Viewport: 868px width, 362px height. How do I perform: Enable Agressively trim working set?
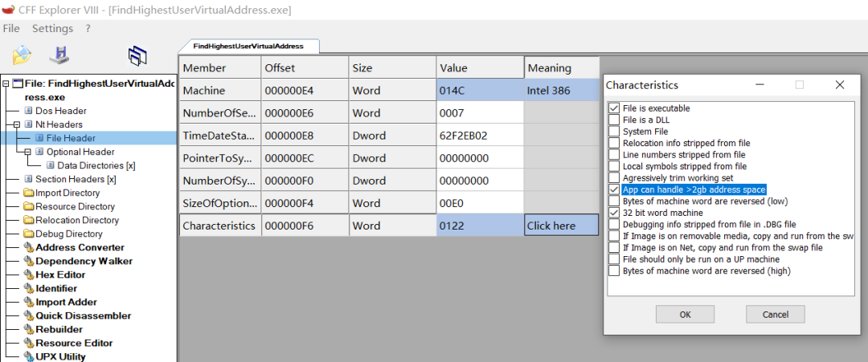coord(614,178)
